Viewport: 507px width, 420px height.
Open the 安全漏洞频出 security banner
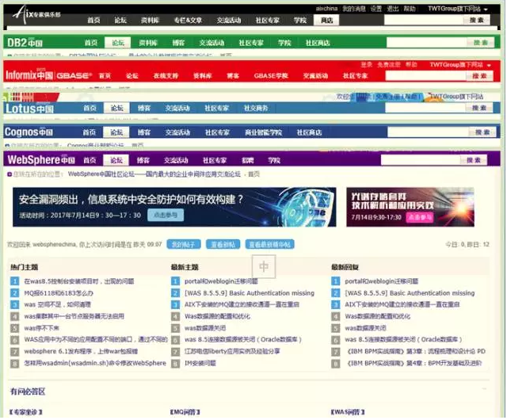point(174,207)
